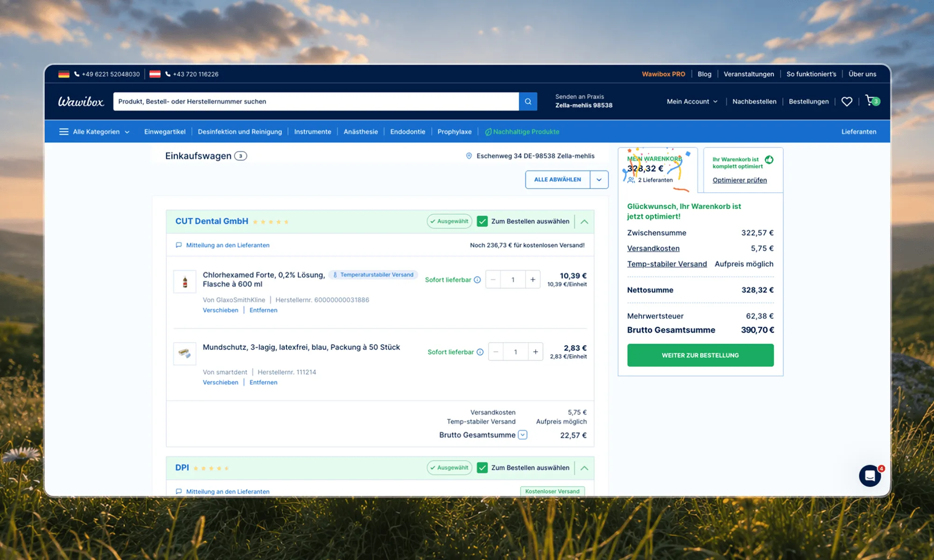Open dropdown arrow next to Alle Abwählen
The width and height of the screenshot is (934, 560).
pos(599,180)
